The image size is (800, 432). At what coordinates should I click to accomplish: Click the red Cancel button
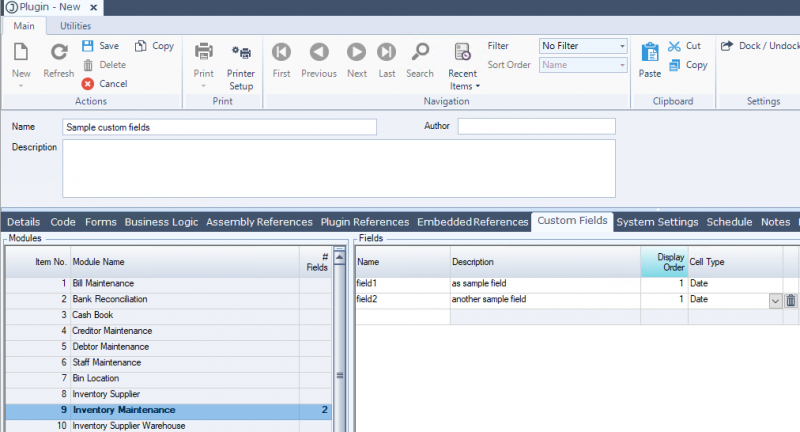(88, 84)
